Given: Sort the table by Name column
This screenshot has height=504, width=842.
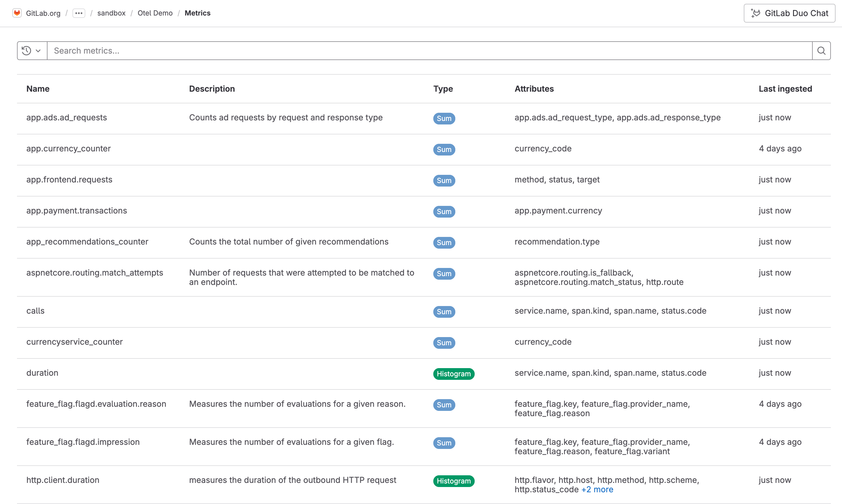Looking at the screenshot, I should [x=38, y=89].
